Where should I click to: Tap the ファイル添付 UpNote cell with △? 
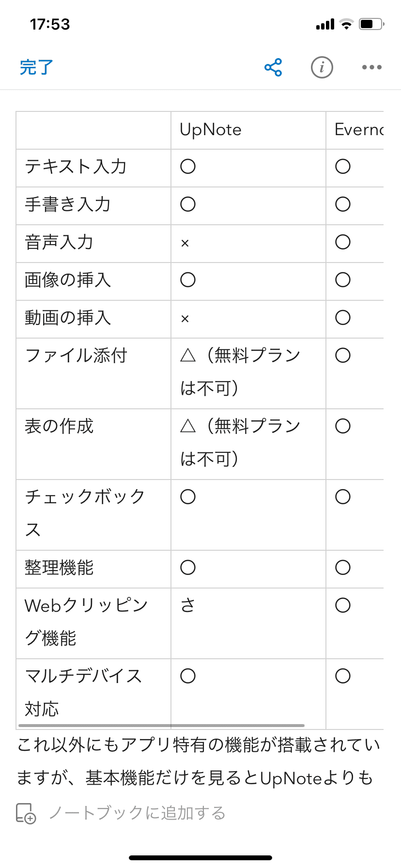tap(248, 373)
